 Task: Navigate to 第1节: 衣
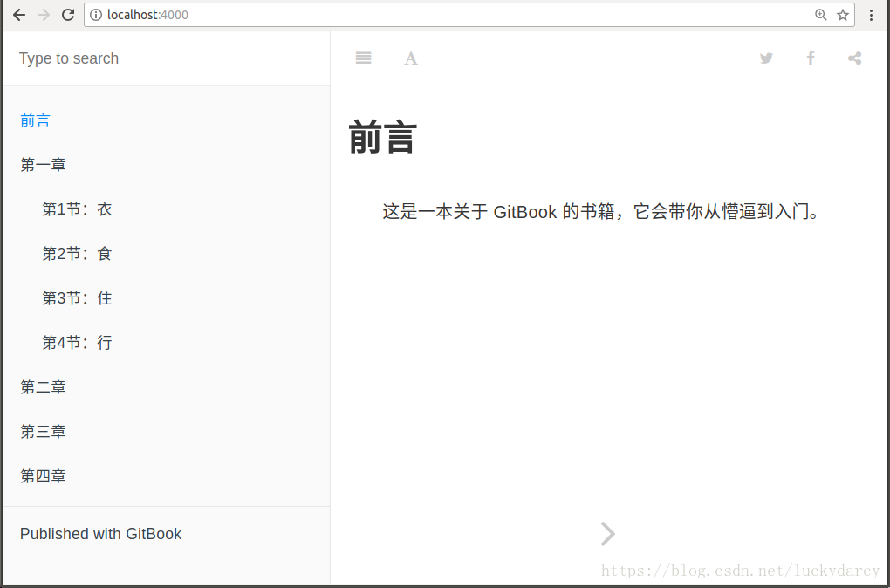tap(76, 209)
